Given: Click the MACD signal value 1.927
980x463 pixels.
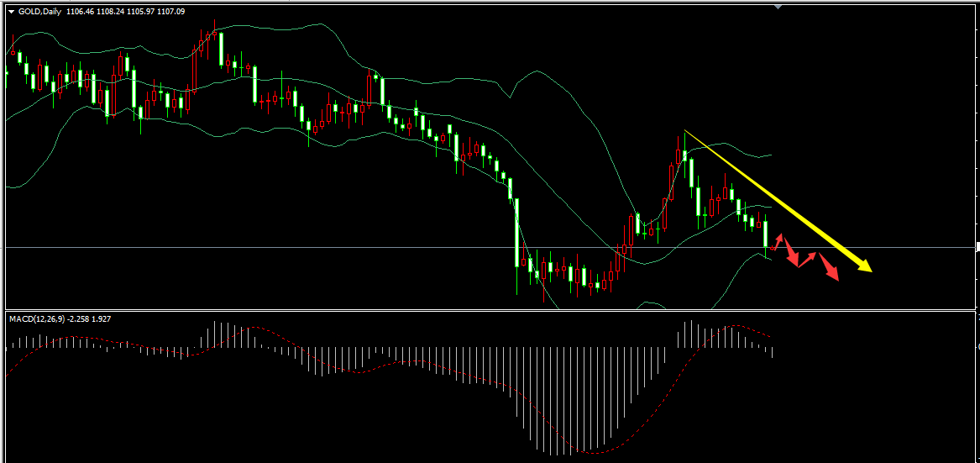Looking at the screenshot, I should tap(102, 318).
